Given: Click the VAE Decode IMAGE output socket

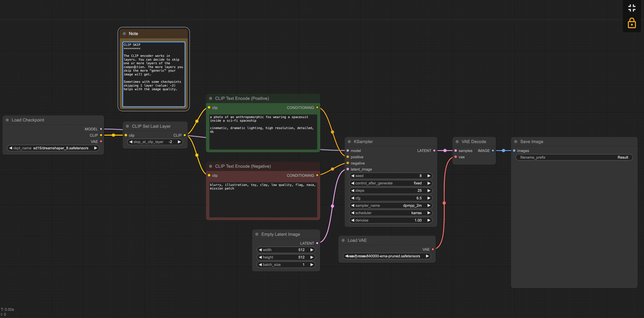Looking at the screenshot, I should 493,151.
